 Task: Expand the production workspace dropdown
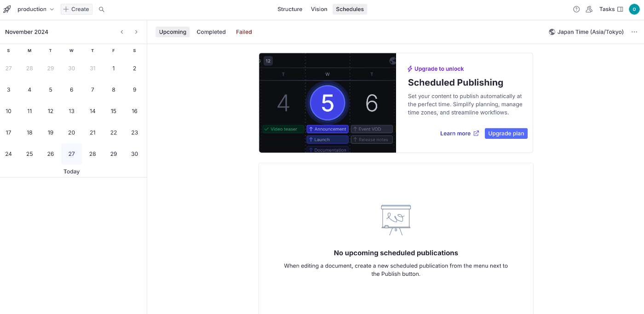[x=35, y=9]
